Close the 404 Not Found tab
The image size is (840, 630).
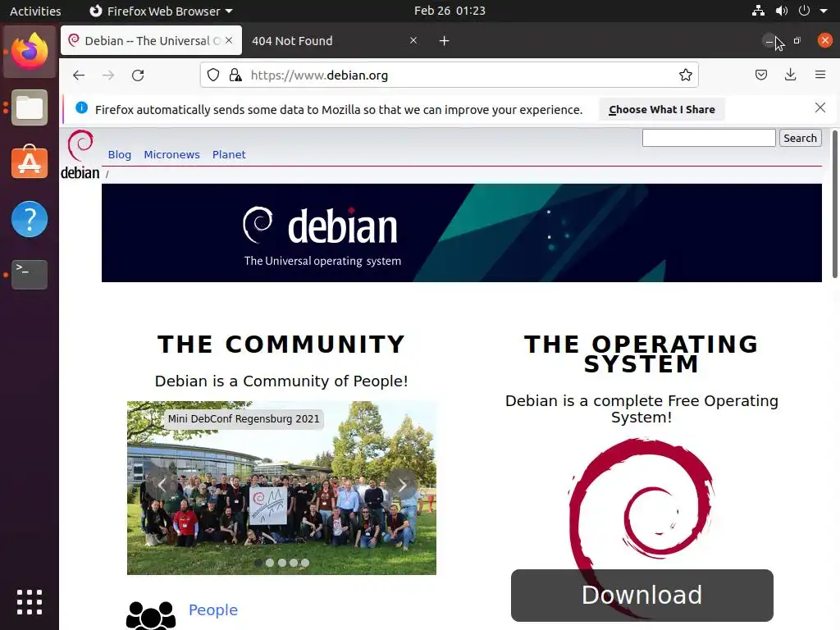point(413,40)
